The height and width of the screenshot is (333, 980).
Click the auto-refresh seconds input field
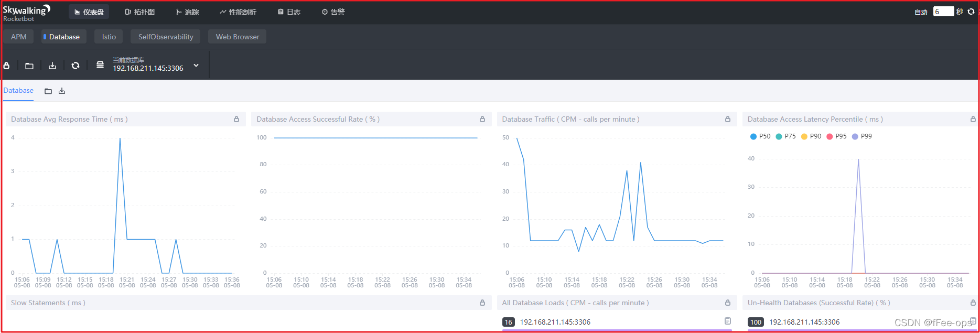[x=943, y=12]
